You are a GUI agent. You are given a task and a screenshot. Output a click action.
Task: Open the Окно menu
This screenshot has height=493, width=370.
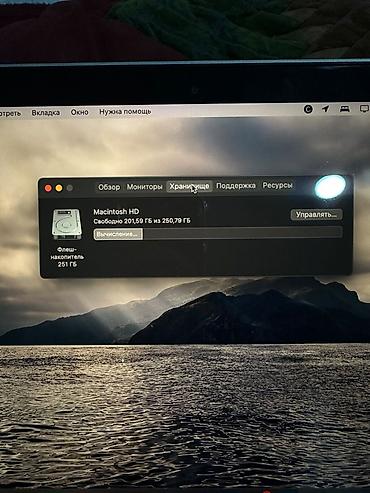(79, 112)
